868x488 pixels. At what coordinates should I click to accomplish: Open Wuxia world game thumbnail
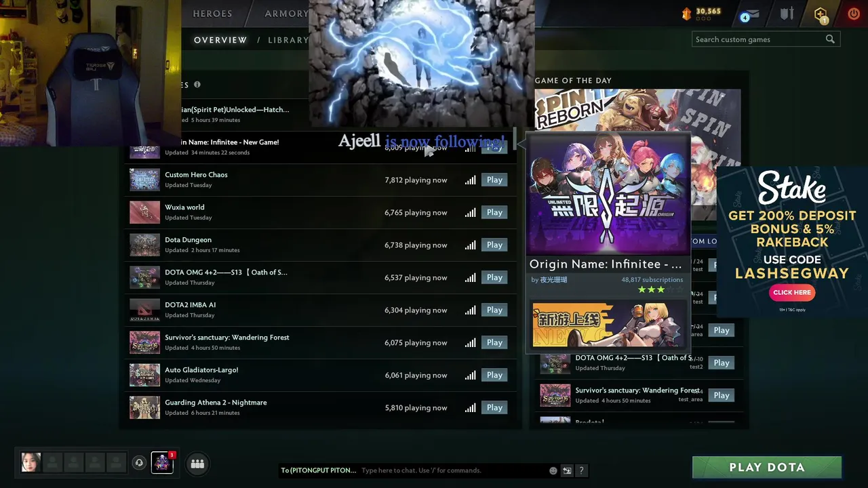144,212
